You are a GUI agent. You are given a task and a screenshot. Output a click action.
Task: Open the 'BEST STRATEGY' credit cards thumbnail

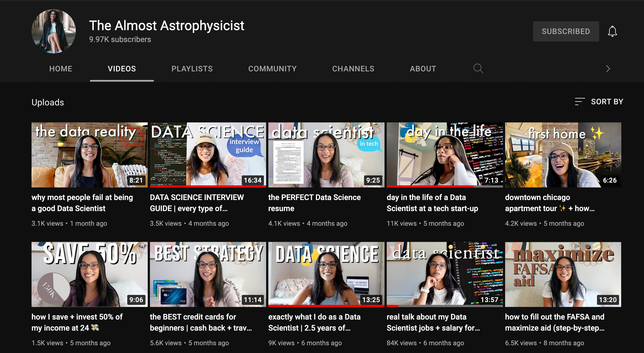click(208, 274)
